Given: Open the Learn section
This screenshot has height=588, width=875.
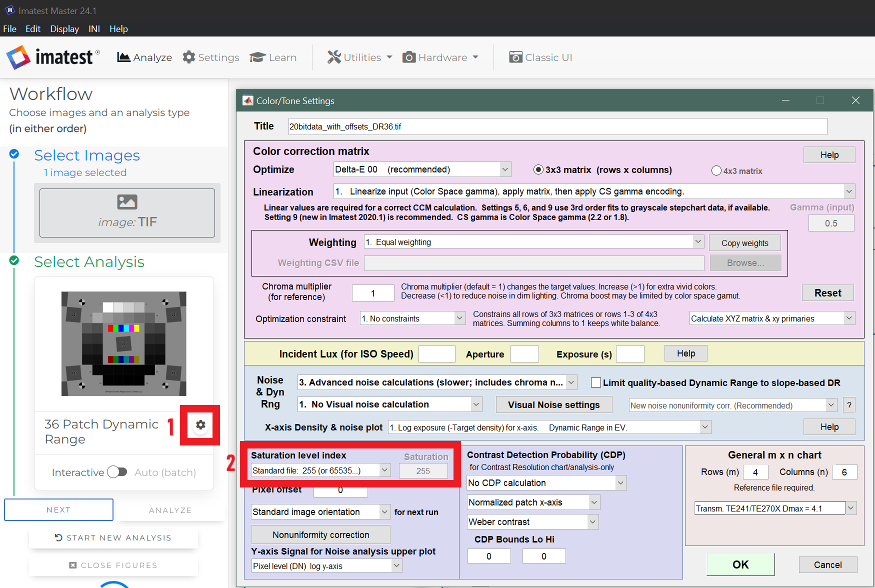Looking at the screenshot, I should (x=273, y=57).
